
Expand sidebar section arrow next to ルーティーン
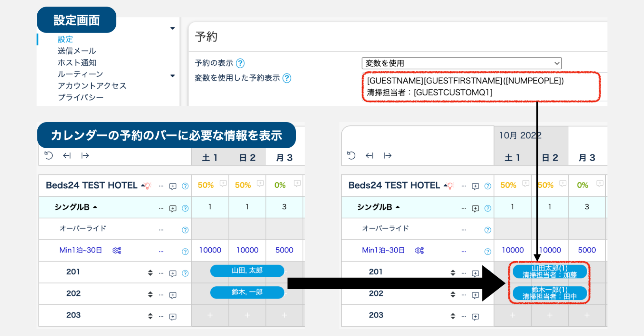pos(173,76)
